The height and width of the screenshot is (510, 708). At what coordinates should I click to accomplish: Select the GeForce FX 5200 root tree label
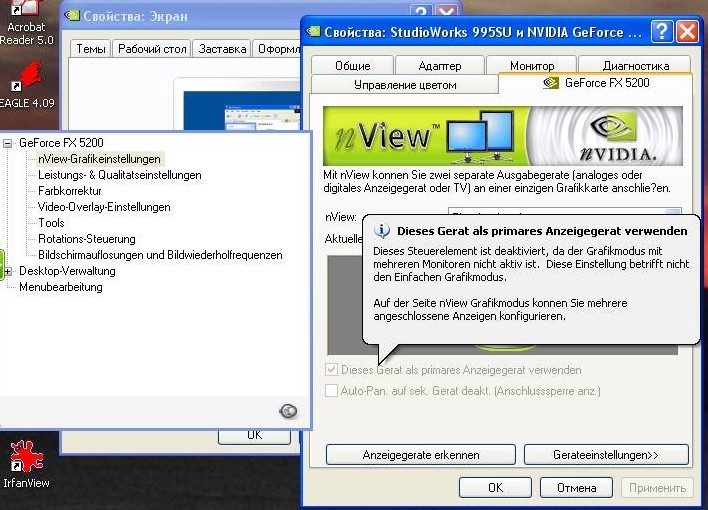(61, 143)
